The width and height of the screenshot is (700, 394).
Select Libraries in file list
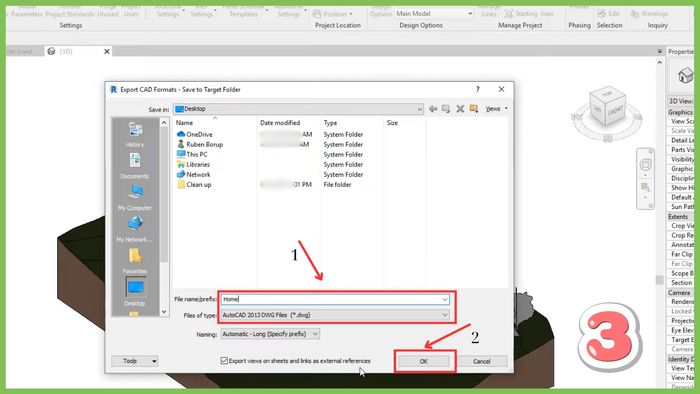pos(193,165)
